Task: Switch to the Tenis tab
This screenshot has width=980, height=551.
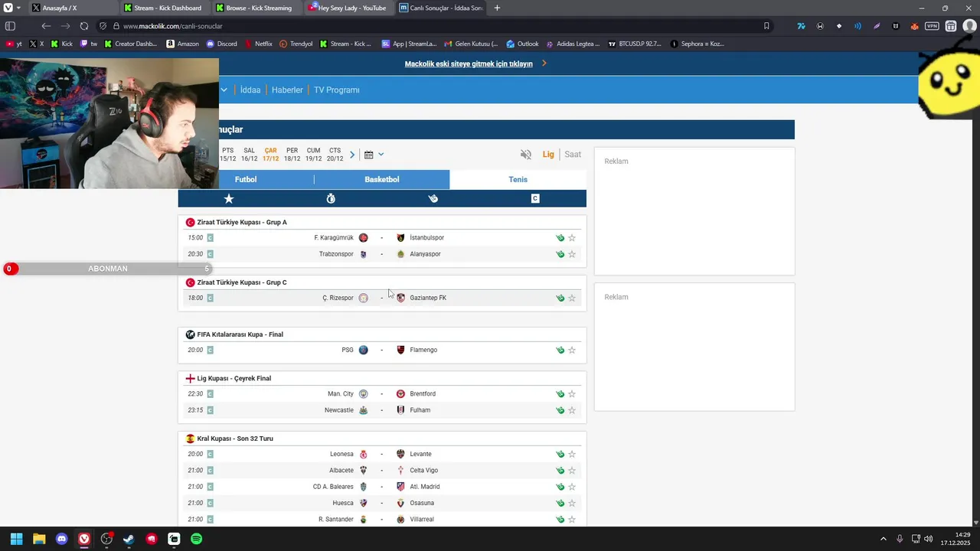Action: pyautogui.click(x=518, y=180)
